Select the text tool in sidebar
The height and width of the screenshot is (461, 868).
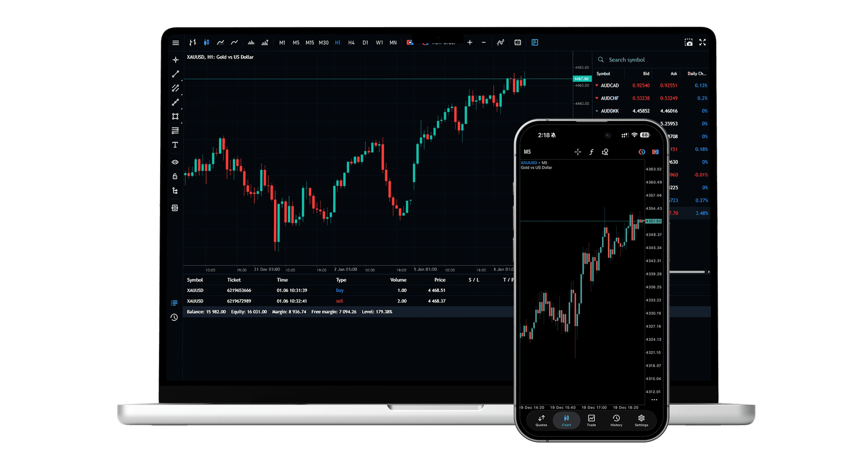(175, 145)
